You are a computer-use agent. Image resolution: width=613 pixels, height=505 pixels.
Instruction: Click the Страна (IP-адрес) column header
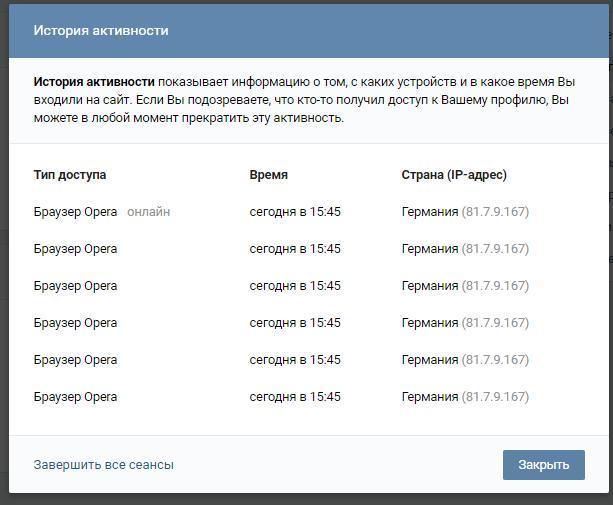click(454, 175)
